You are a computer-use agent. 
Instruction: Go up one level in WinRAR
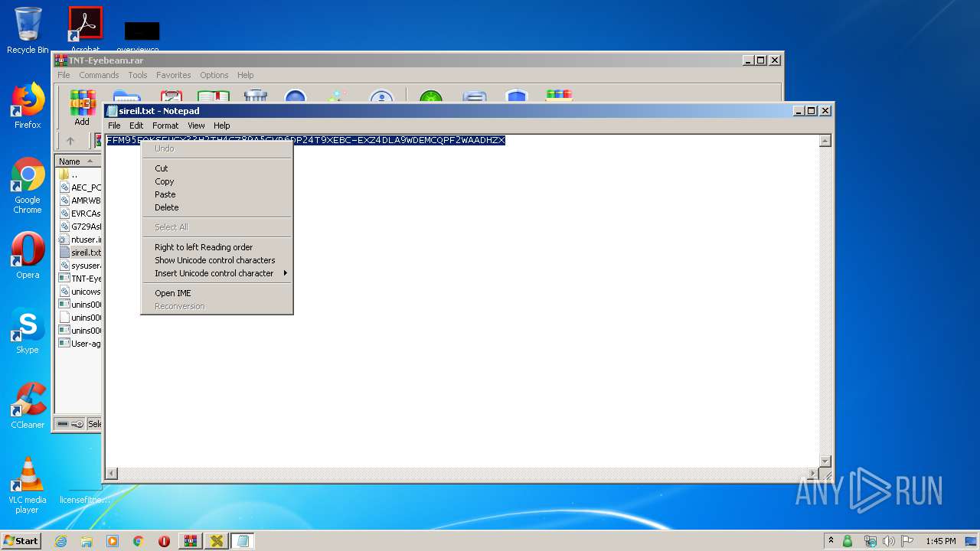[70, 141]
